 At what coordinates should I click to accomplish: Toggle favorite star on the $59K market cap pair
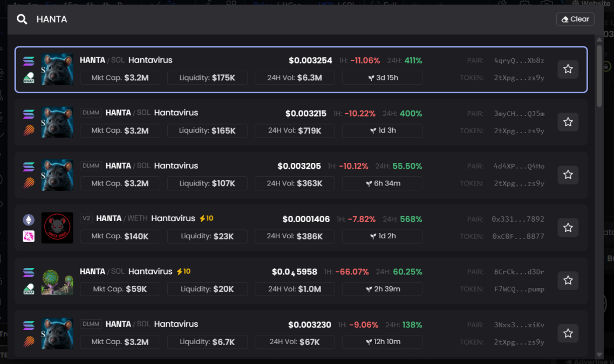(x=568, y=280)
